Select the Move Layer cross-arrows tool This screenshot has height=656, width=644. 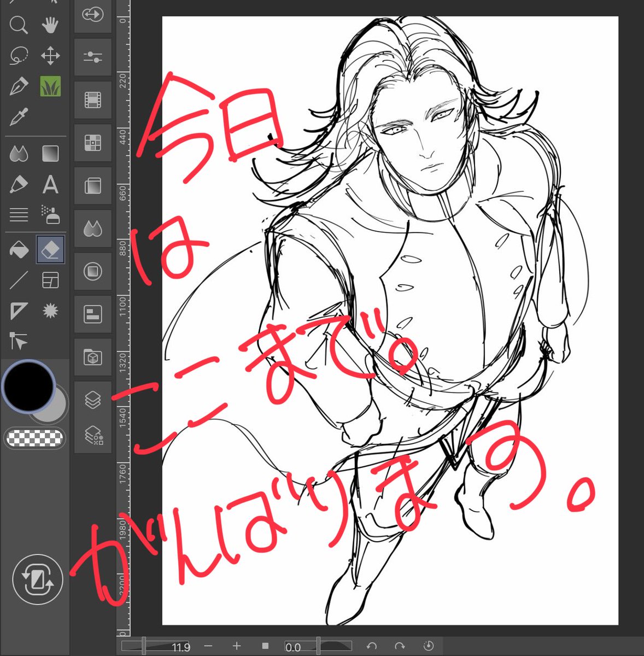coord(50,56)
